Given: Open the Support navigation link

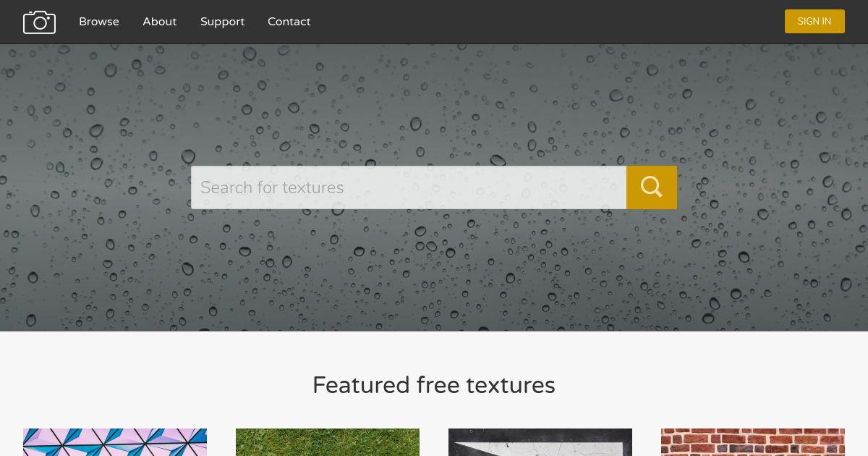Looking at the screenshot, I should (222, 22).
